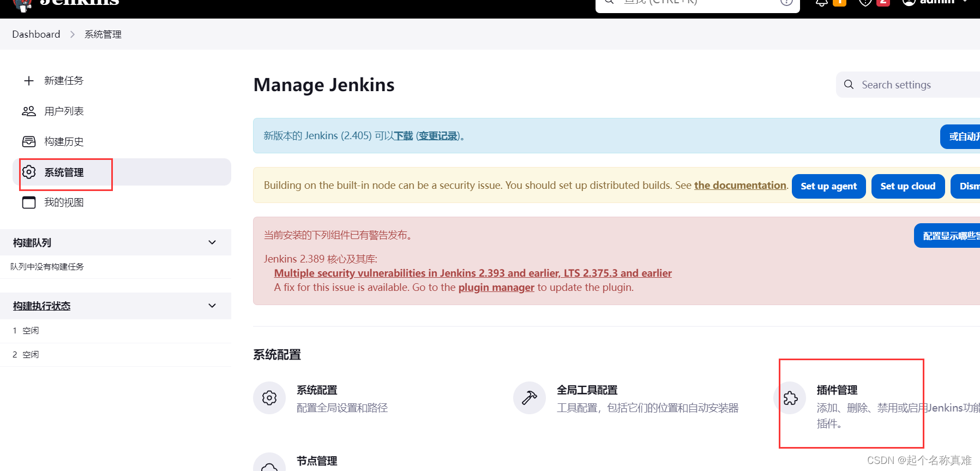980x471 pixels.
Task: Click the gear icon beside 系统管理
Action: tap(29, 172)
